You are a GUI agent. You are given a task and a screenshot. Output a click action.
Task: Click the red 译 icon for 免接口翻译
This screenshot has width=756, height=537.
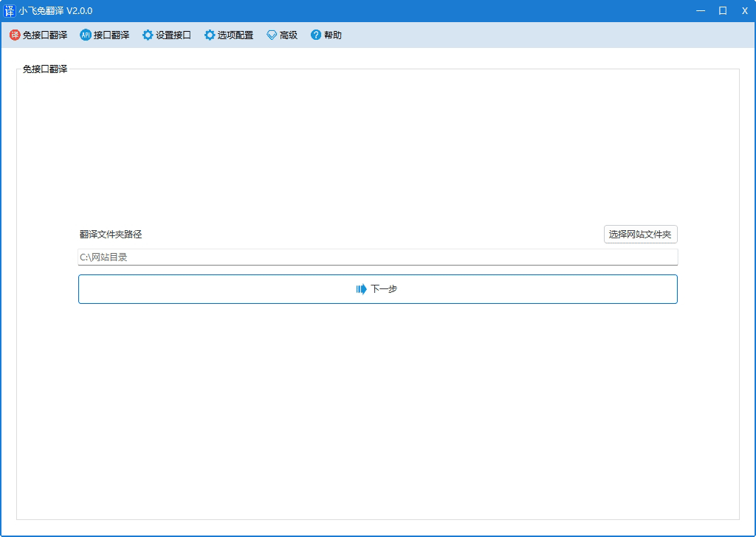[15, 35]
